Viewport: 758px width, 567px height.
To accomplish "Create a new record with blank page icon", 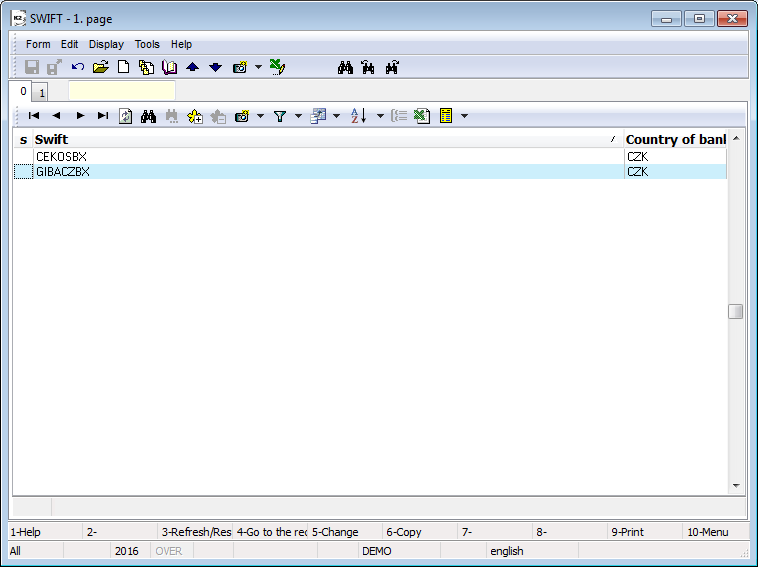I will (124, 67).
